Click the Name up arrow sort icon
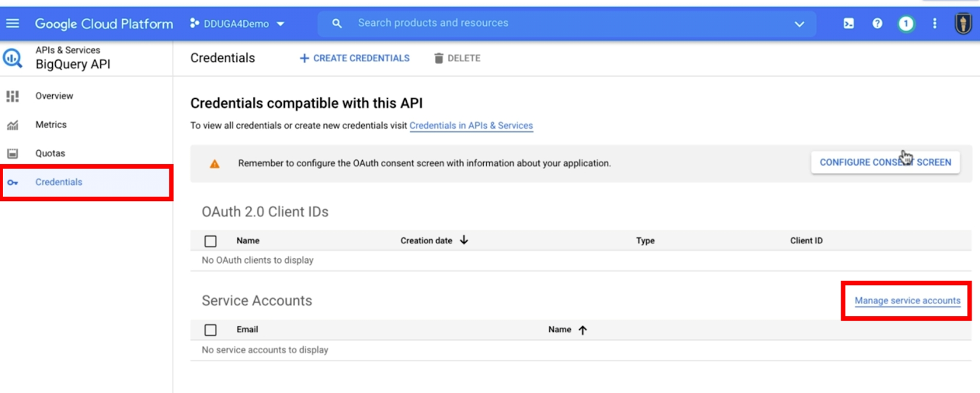The width and height of the screenshot is (980, 393). [x=582, y=330]
